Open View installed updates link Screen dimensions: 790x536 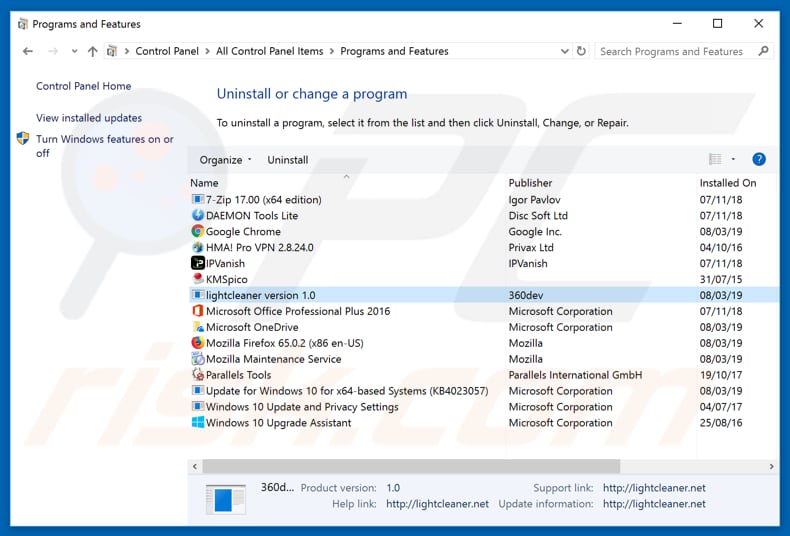coord(89,118)
